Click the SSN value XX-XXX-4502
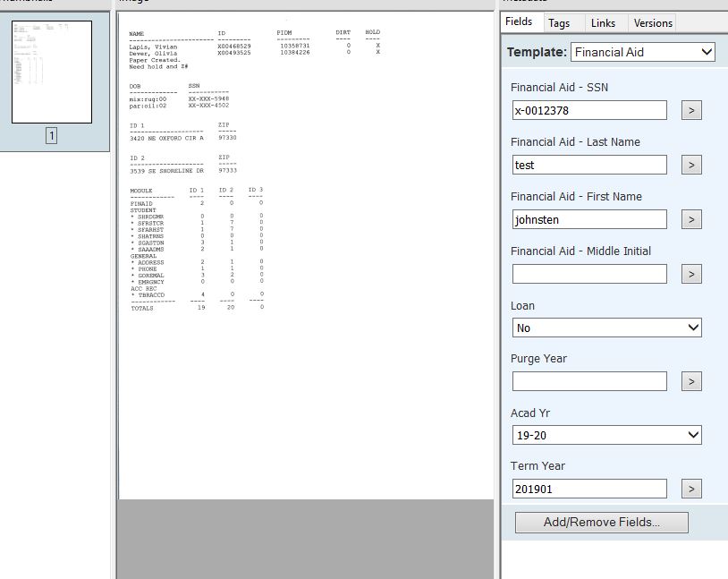 coord(208,106)
